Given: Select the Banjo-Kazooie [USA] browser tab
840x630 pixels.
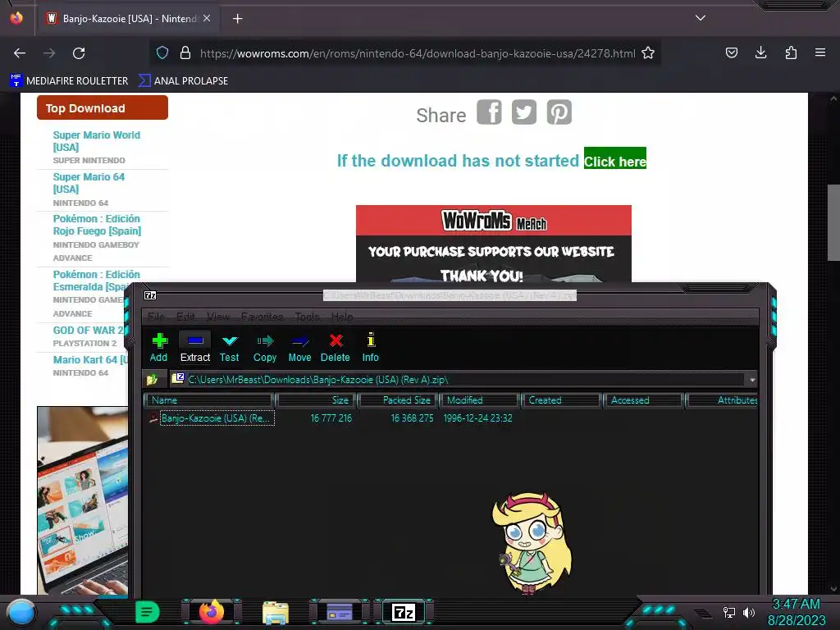Looking at the screenshot, I should (127, 19).
